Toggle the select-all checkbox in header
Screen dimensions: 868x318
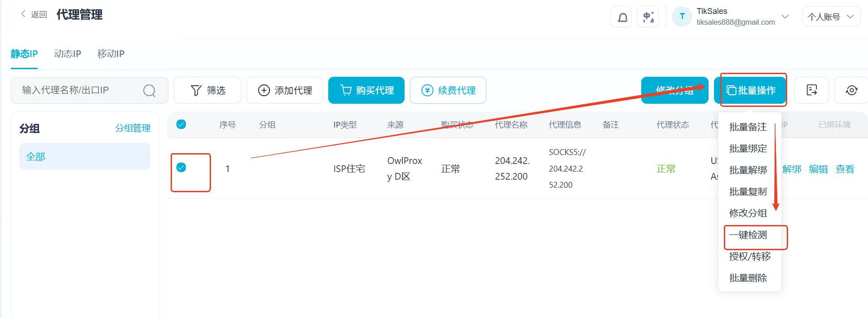click(x=181, y=124)
